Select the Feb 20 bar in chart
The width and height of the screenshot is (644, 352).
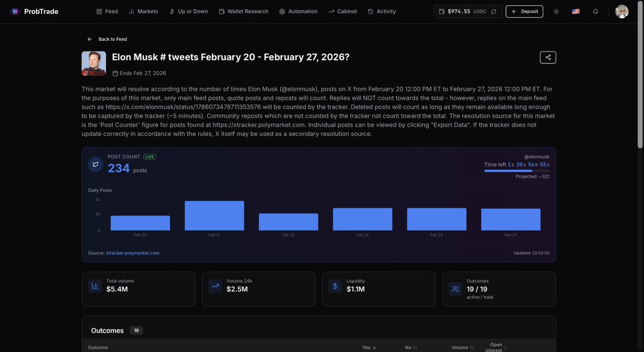click(x=140, y=223)
